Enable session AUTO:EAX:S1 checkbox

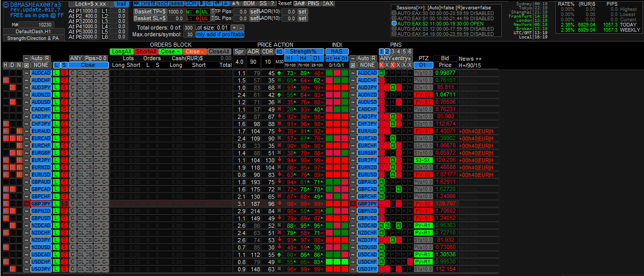394,19
